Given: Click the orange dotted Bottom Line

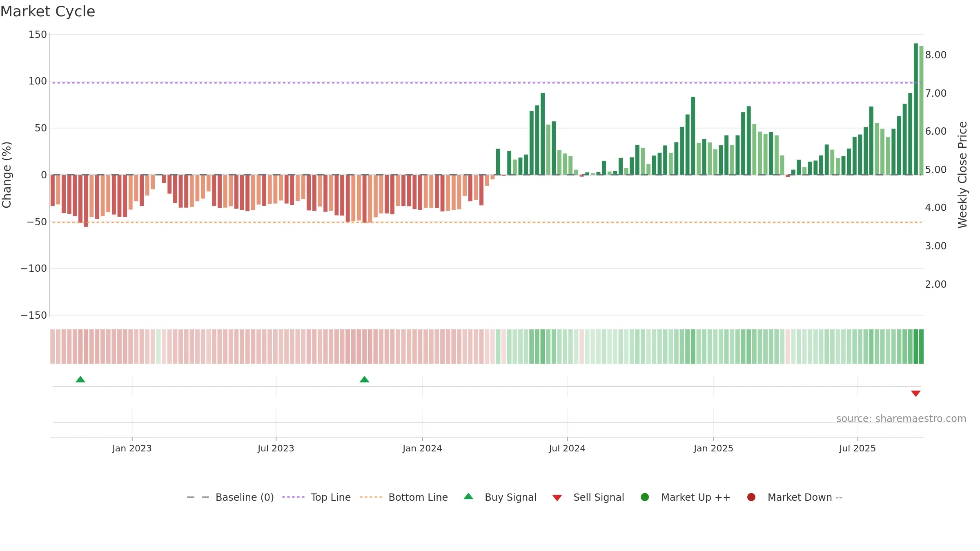Looking at the screenshot, I should (x=487, y=222).
